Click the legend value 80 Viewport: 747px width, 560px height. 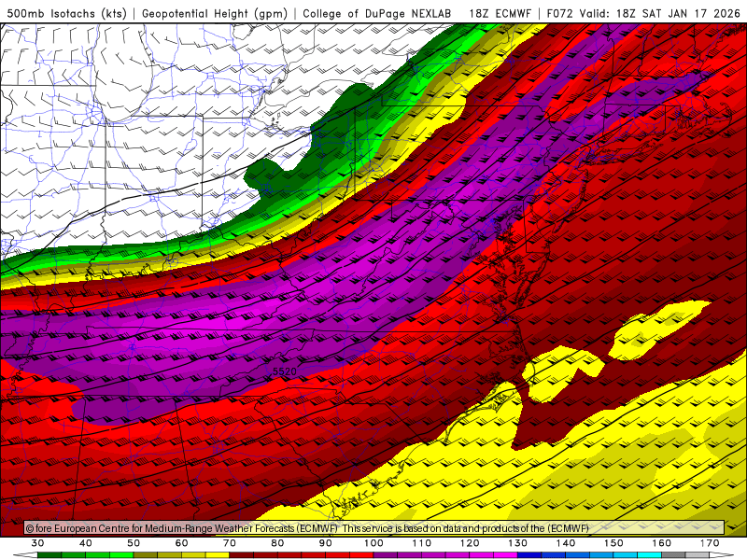point(277,543)
